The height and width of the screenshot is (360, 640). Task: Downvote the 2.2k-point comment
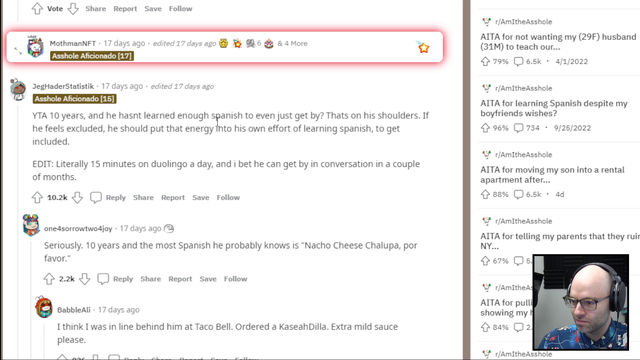click(84, 279)
